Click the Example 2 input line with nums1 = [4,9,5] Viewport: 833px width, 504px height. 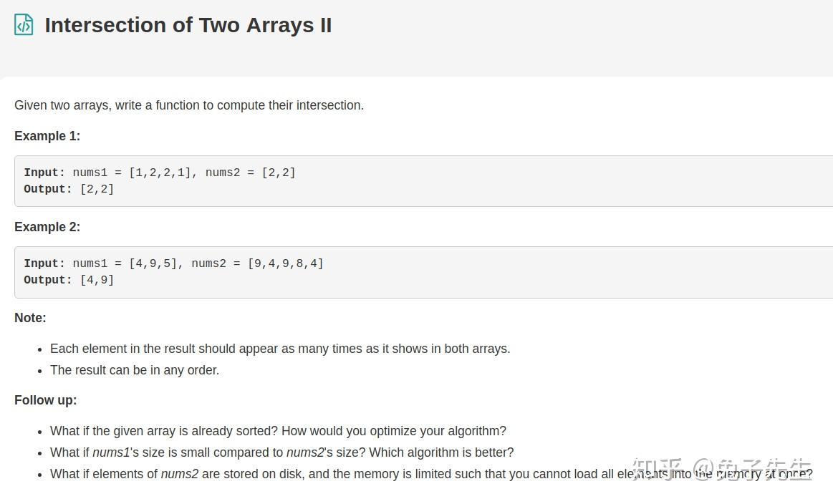point(174,263)
